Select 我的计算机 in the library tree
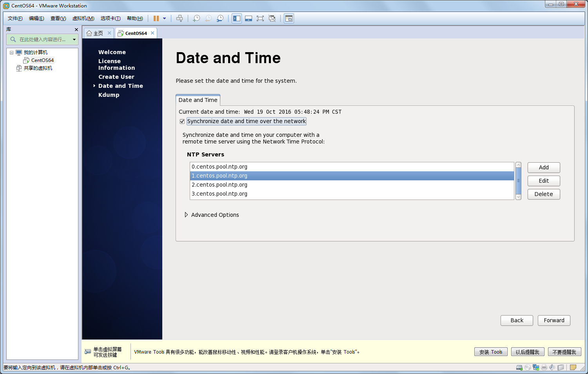 (x=36, y=53)
